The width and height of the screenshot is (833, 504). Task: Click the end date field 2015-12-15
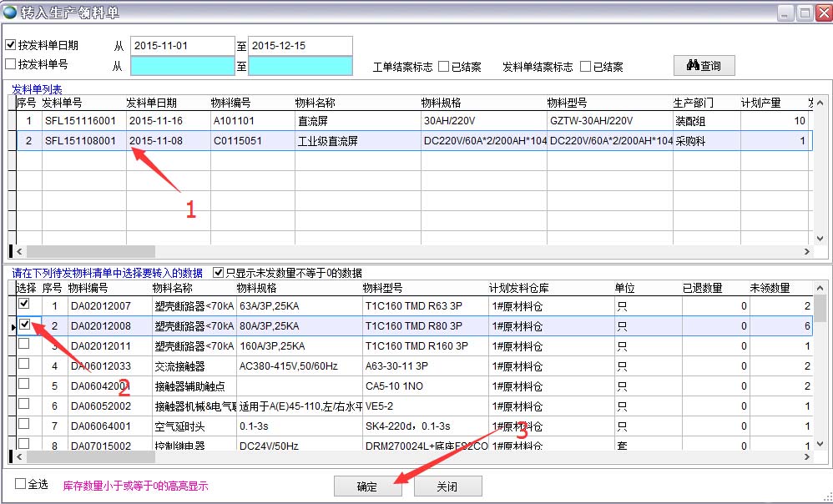click(x=300, y=45)
